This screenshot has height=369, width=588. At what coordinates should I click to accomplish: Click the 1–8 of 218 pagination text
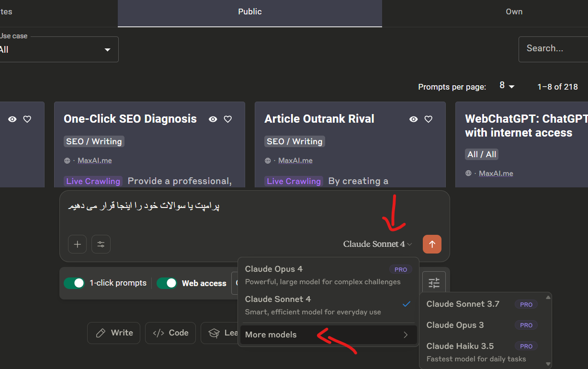click(x=557, y=87)
